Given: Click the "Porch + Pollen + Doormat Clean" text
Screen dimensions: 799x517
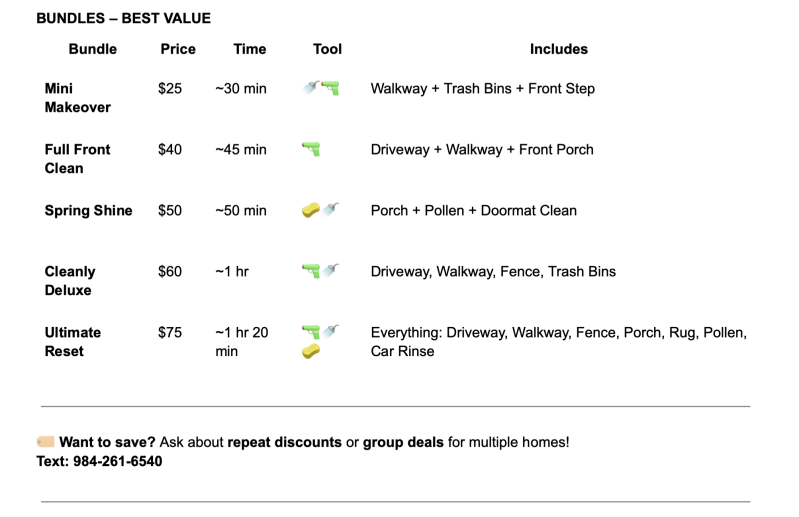Looking at the screenshot, I should [474, 211].
